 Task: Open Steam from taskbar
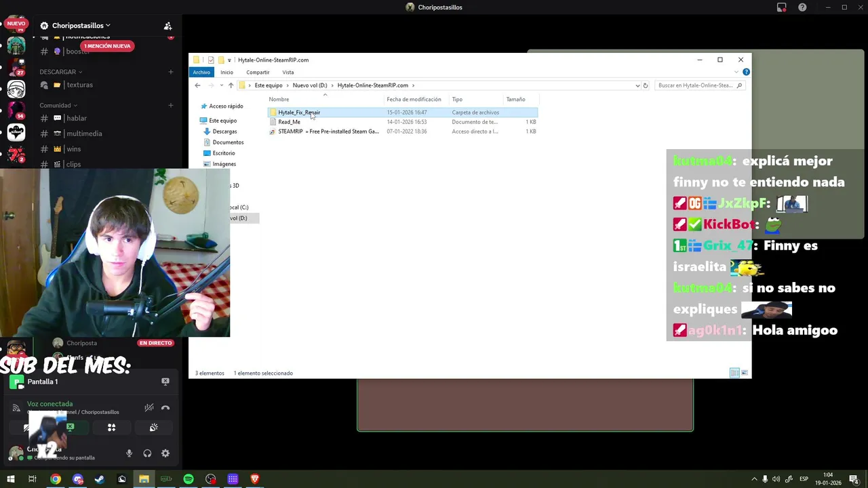(100, 479)
